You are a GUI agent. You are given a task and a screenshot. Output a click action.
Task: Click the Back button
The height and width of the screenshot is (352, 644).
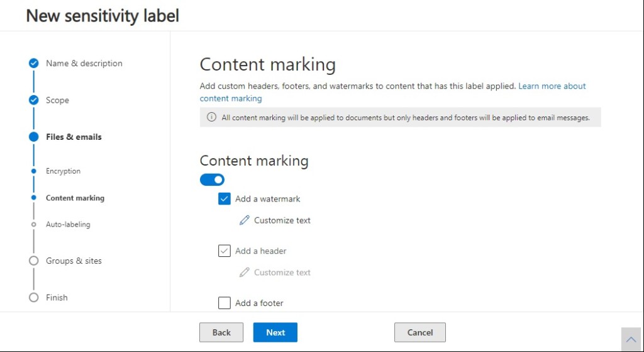[x=221, y=332]
